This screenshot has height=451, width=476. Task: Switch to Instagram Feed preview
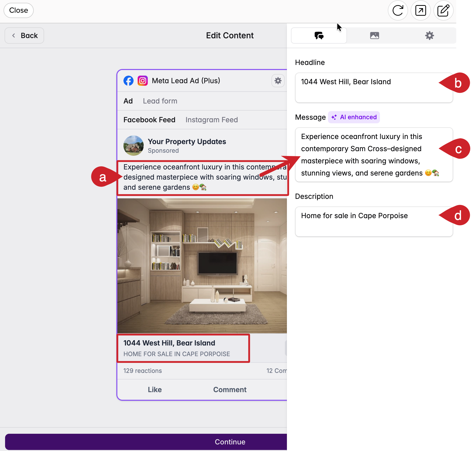pyautogui.click(x=212, y=120)
